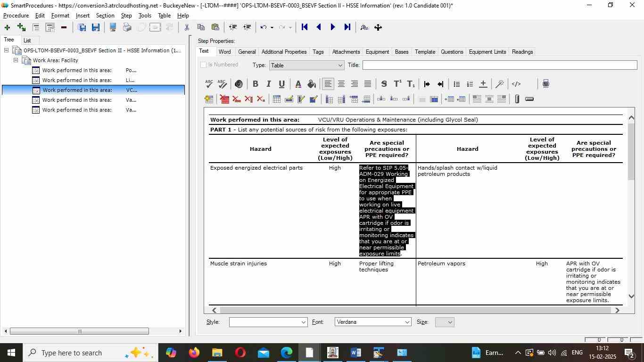The image size is (644, 362).
Task: Switch to the Attachments tab
Action: 346,52
